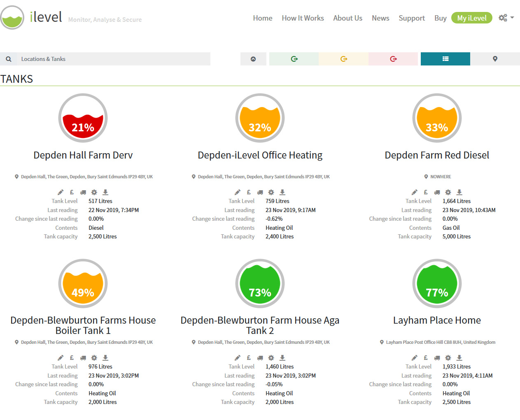
Task: Download data for Depden Hall Farm Derv
Action: pos(105,192)
